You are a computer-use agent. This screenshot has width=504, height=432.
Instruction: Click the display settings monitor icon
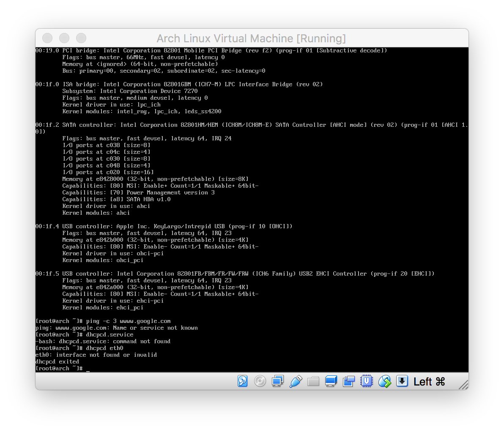(x=331, y=381)
